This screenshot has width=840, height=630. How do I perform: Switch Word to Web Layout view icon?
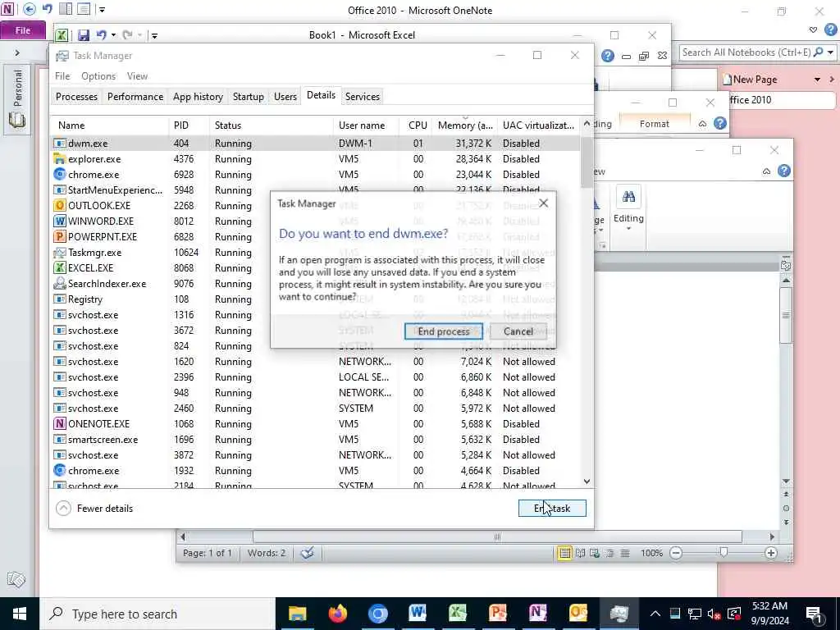click(595, 553)
